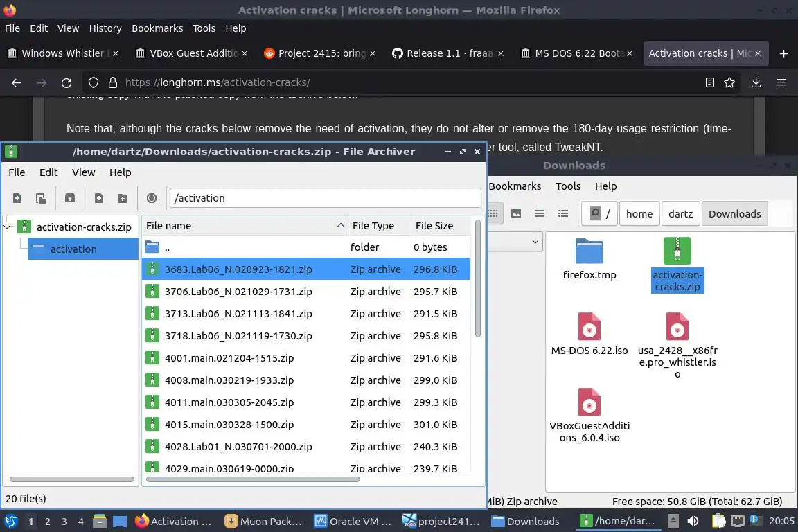Open View menu in File Archiver
This screenshot has height=532, width=798.
(x=83, y=172)
